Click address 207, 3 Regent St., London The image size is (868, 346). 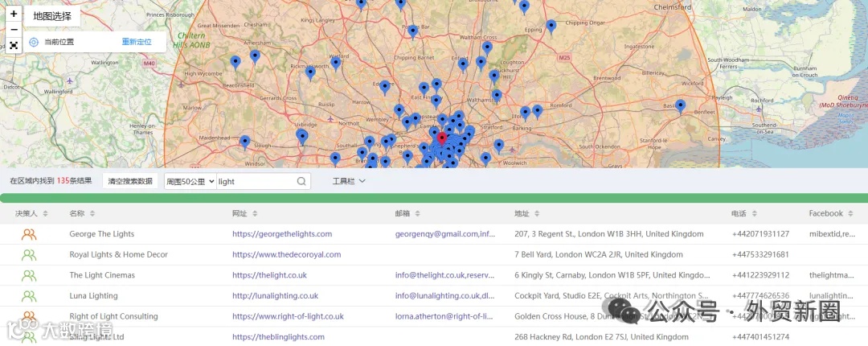pyautogui.click(x=609, y=234)
